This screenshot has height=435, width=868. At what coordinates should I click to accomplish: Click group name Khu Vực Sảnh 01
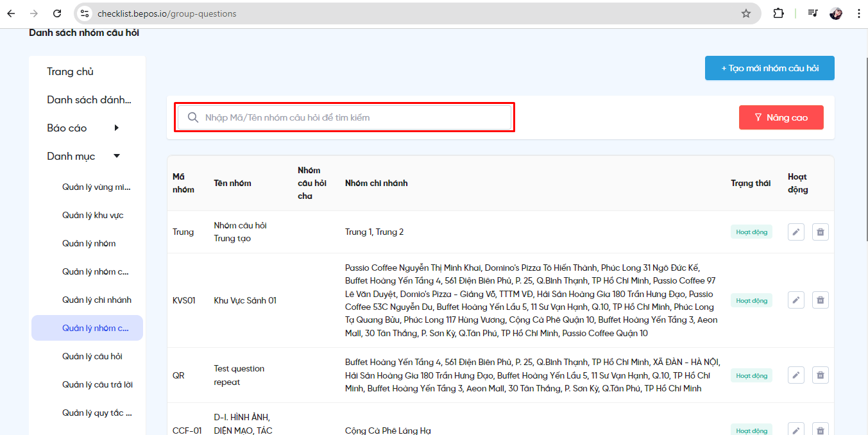point(245,300)
